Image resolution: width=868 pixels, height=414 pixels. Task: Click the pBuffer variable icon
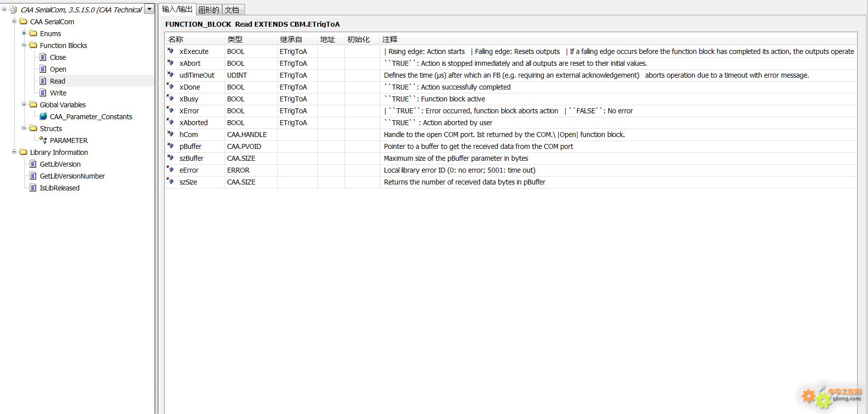[171, 146]
